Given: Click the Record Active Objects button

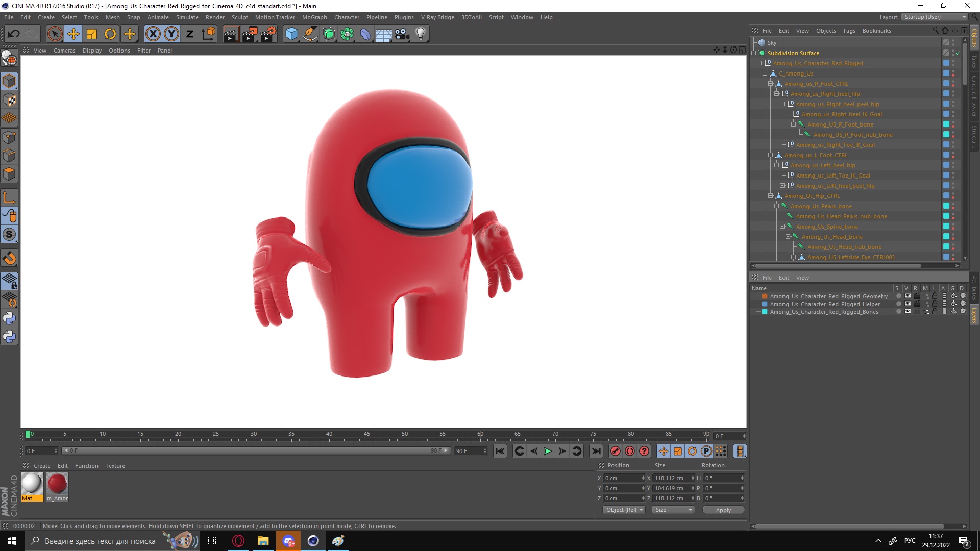Looking at the screenshot, I should pyautogui.click(x=616, y=451).
